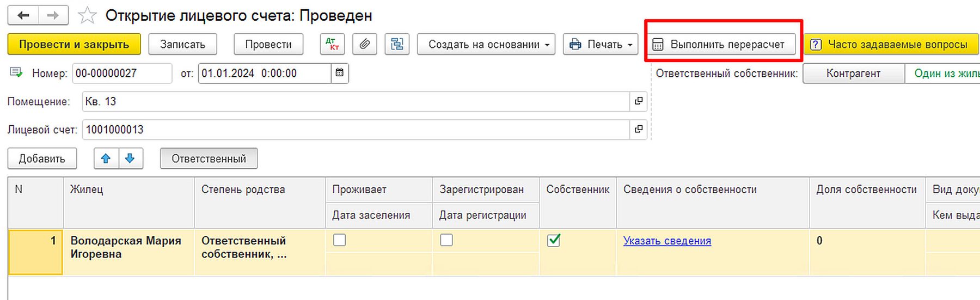The image size is (980, 300).
Task: Click the Дата регистрации column header
Action: [x=486, y=215]
